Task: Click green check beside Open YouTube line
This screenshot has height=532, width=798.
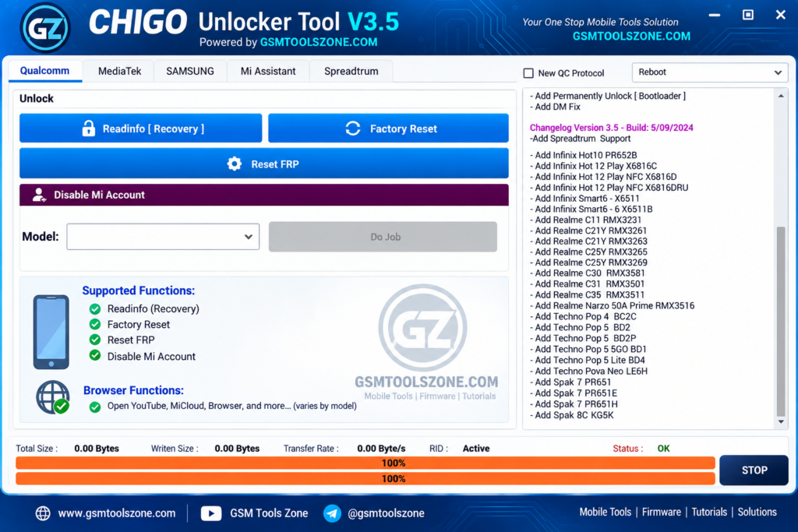Action: click(94, 407)
